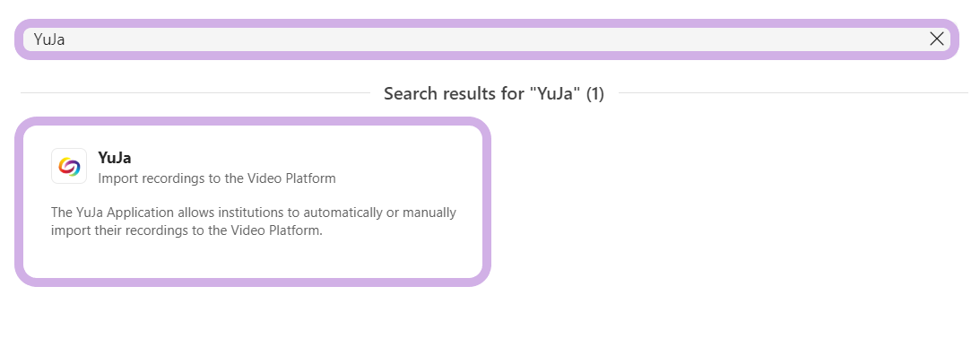Click the white tile around the YuJa logo
The height and width of the screenshot is (356, 980).
click(69, 166)
